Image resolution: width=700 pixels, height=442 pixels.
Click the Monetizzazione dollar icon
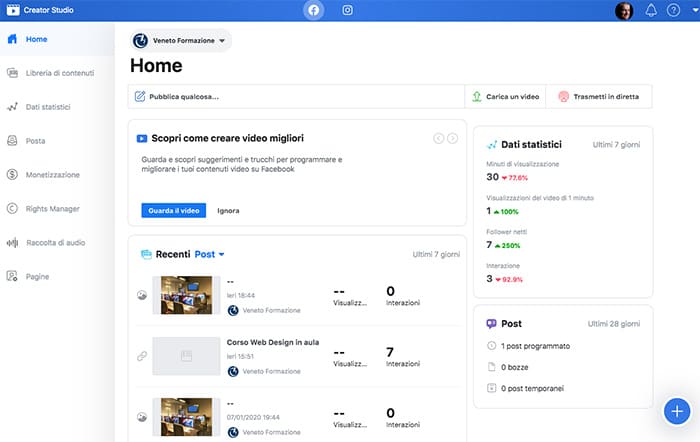point(12,175)
